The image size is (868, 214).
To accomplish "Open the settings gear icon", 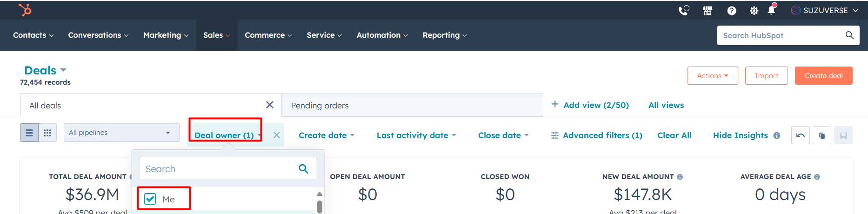I will pyautogui.click(x=754, y=10).
